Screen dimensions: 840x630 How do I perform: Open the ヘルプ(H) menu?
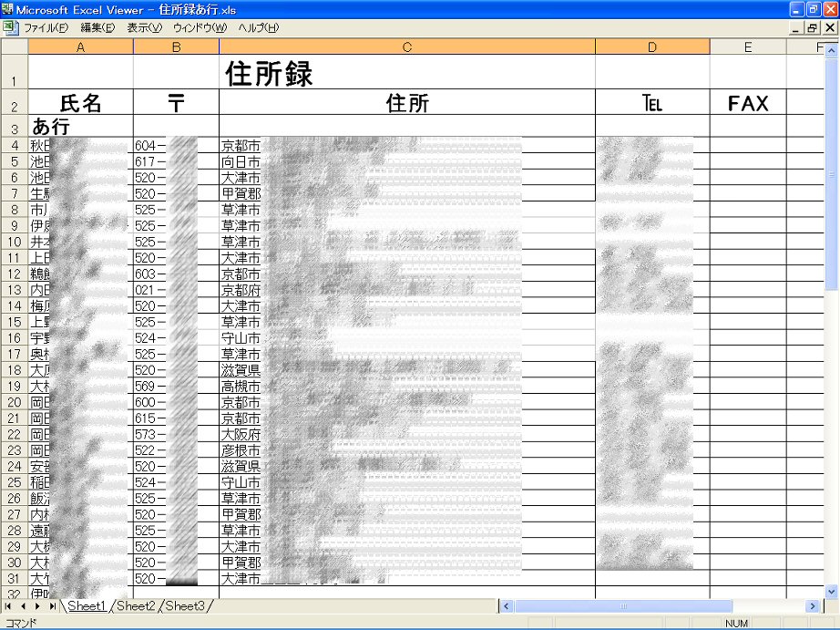click(258, 27)
